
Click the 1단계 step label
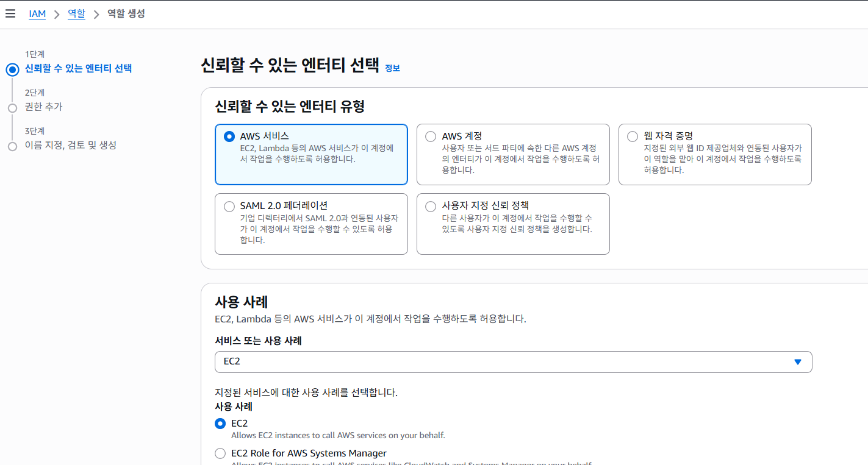[x=35, y=54]
